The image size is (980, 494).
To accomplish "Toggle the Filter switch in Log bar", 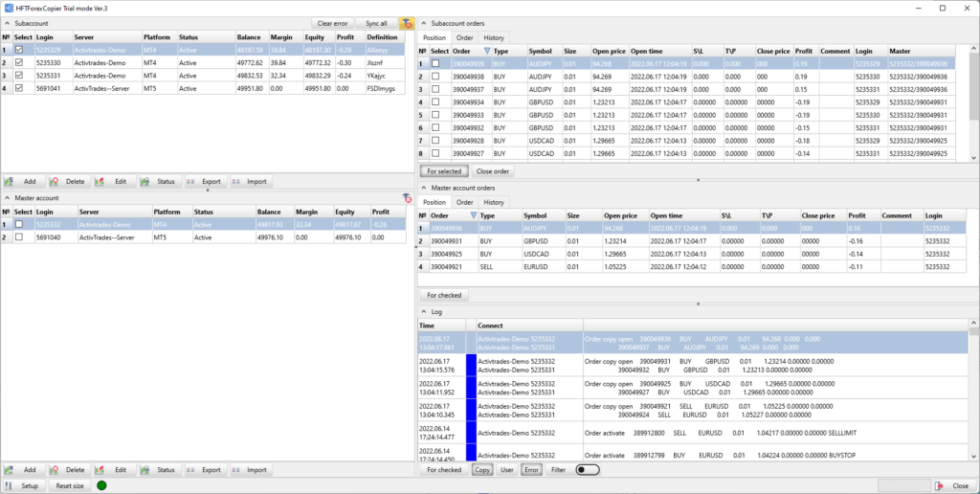I will (588, 470).
